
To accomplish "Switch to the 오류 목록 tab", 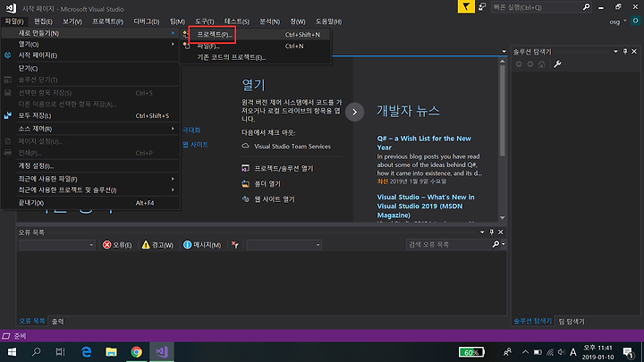I will coord(32,321).
